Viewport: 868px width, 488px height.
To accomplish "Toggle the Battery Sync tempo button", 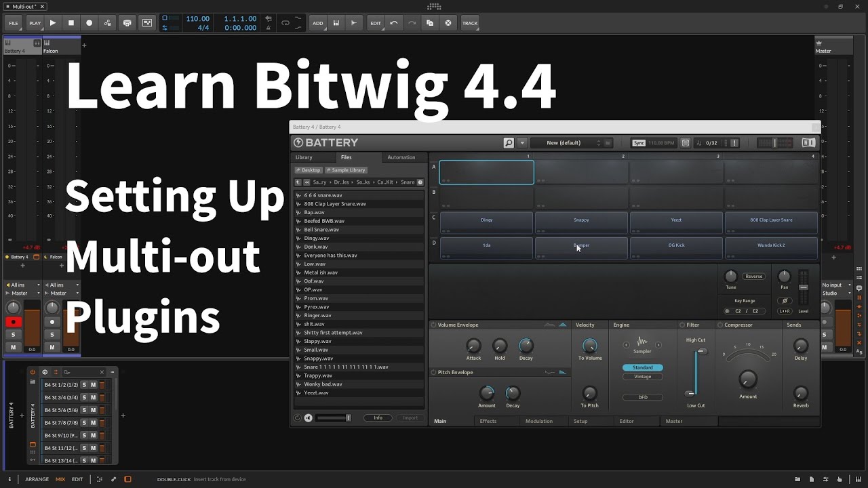I will (x=639, y=143).
